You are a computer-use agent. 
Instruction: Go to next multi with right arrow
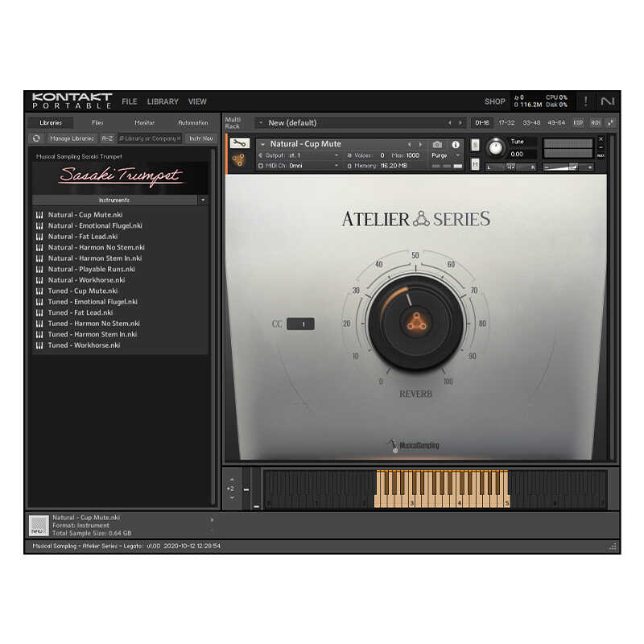(x=460, y=123)
